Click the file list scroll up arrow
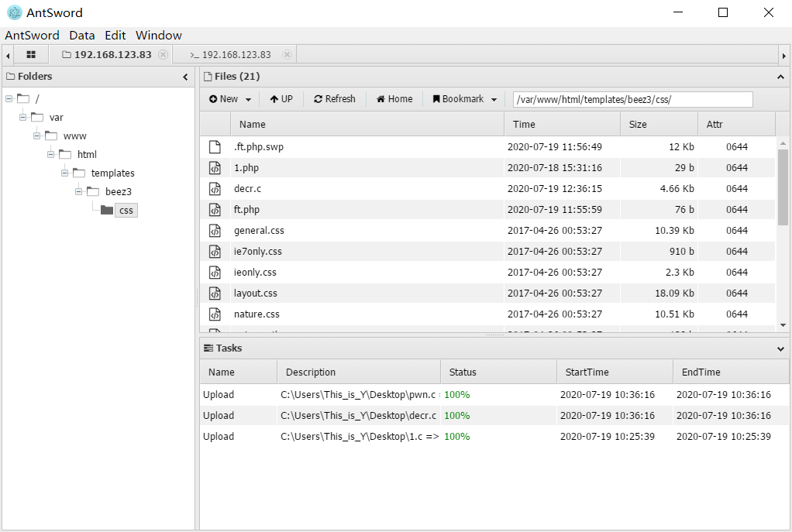 tap(783, 143)
